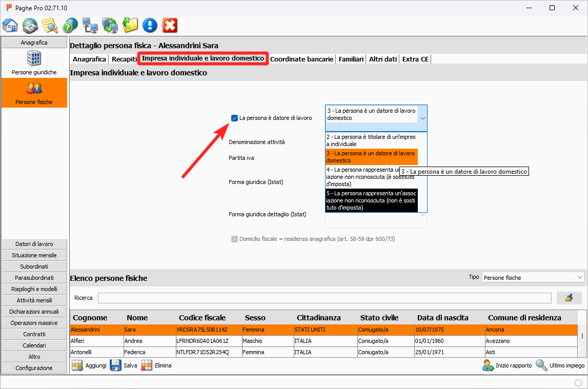588x389 pixels.
Task: Click the red X exit toolbar icon
Action: click(170, 25)
